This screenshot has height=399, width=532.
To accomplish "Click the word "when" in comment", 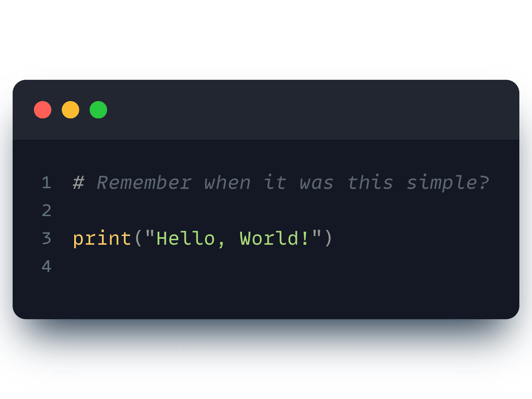I will [x=227, y=183].
